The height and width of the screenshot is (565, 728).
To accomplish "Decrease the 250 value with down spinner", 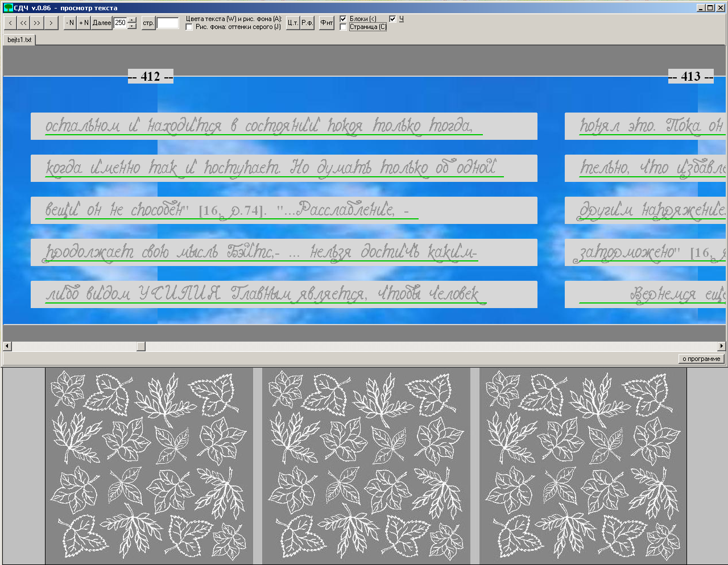I will tap(132, 26).
